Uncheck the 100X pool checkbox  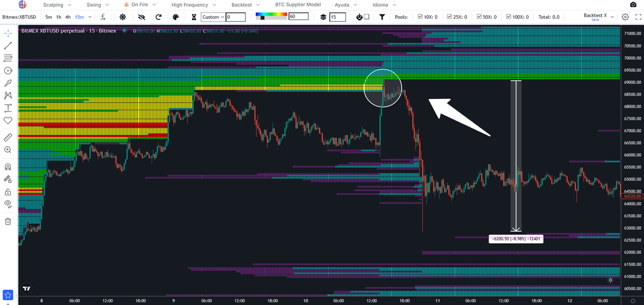click(509, 17)
